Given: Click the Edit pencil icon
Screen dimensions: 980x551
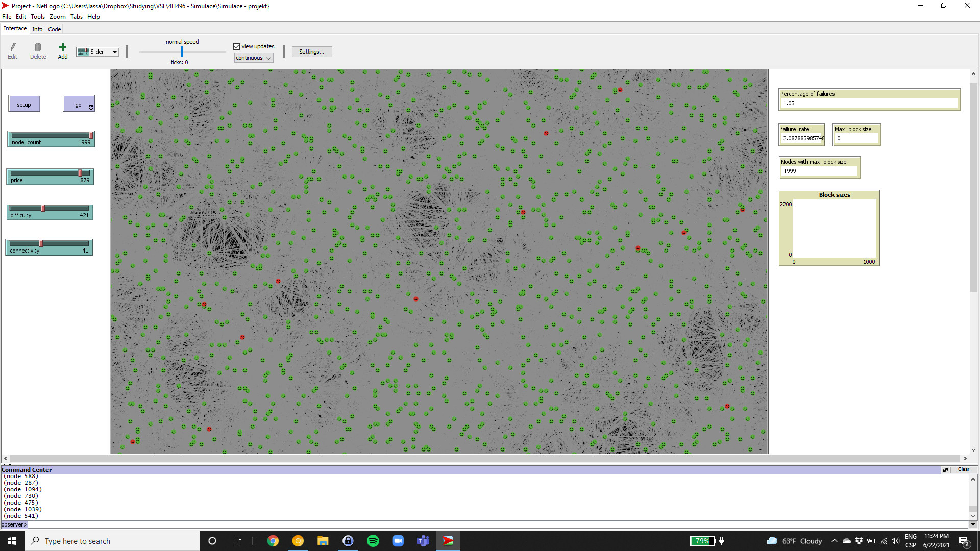Looking at the screenshot, I should click(x=13, y=47).
